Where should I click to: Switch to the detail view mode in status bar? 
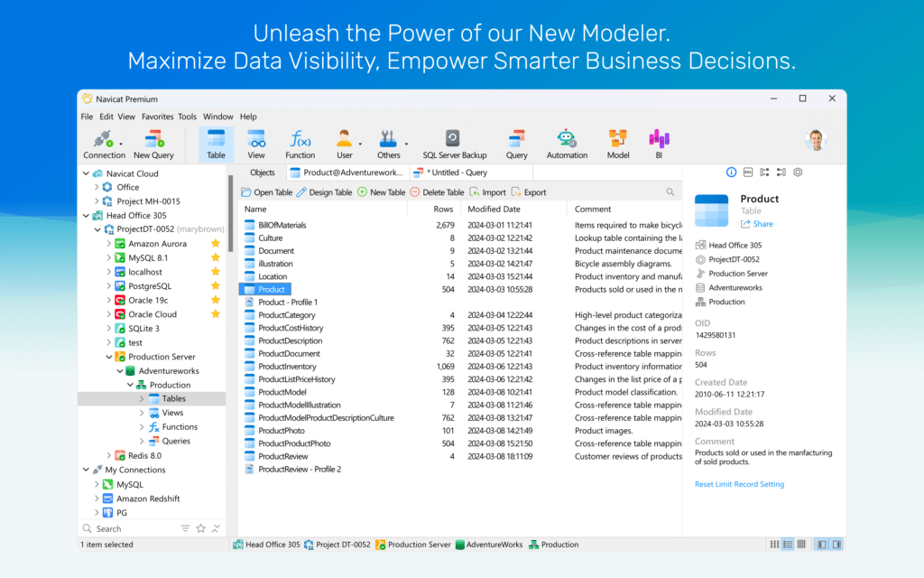788,545
